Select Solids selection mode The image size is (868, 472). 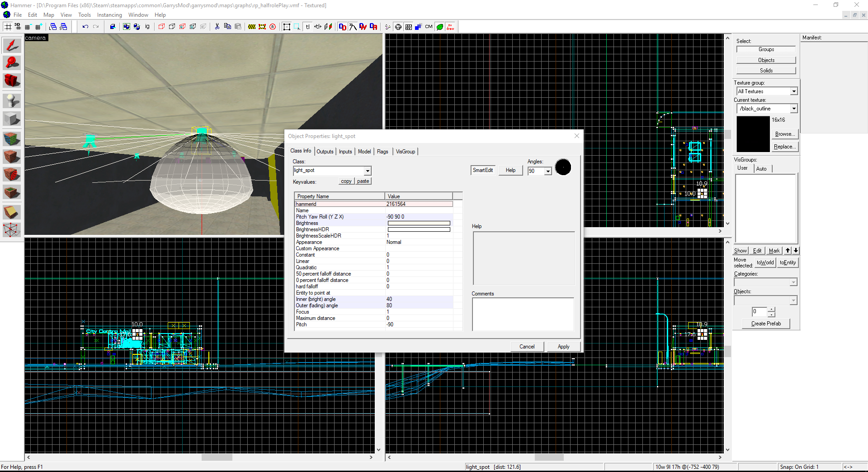(766, 71)
